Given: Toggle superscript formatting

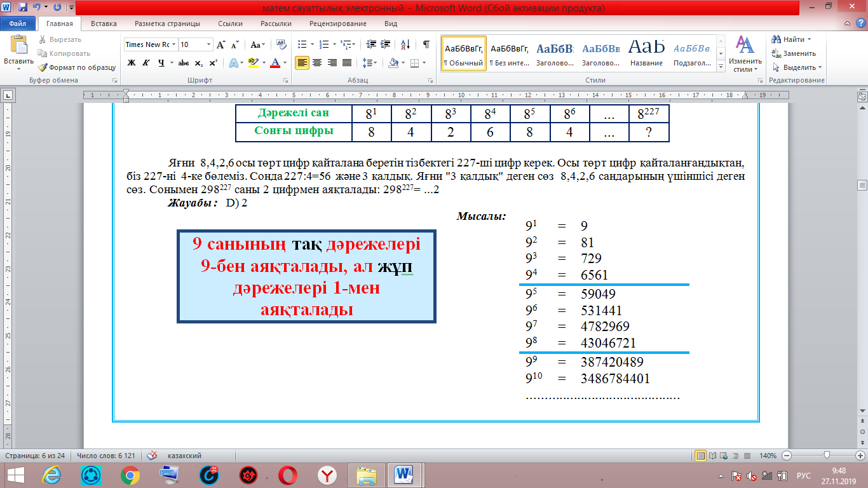Looking at the screenshot, I should pos(213,63).
